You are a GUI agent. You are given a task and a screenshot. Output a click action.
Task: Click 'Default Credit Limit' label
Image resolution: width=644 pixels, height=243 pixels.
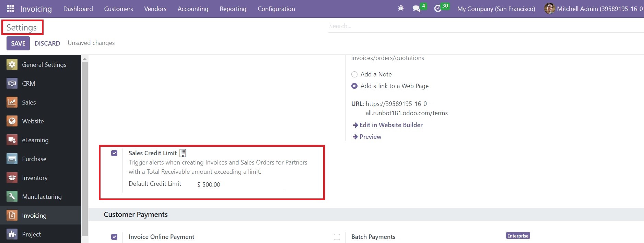pos(155,184)
